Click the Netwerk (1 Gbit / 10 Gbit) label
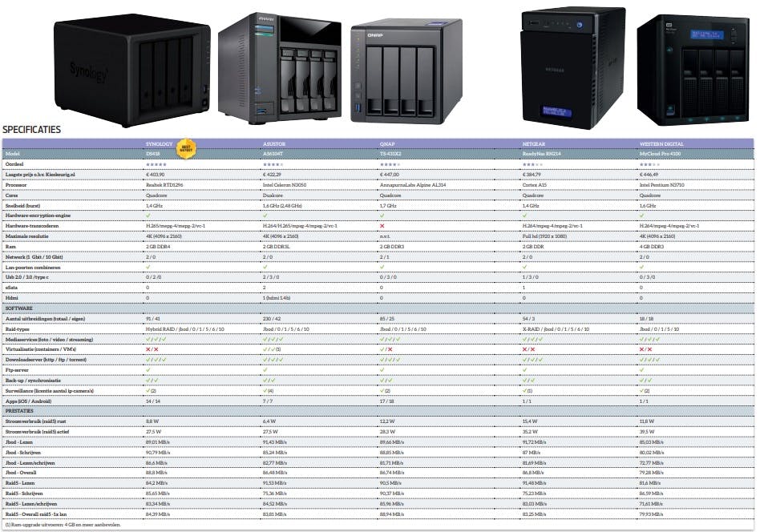This screenshot has width=760, height=532. [x=34, y=257]
